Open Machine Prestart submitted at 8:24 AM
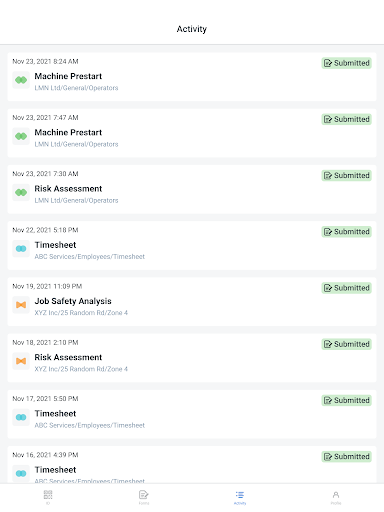 (192, 77)
